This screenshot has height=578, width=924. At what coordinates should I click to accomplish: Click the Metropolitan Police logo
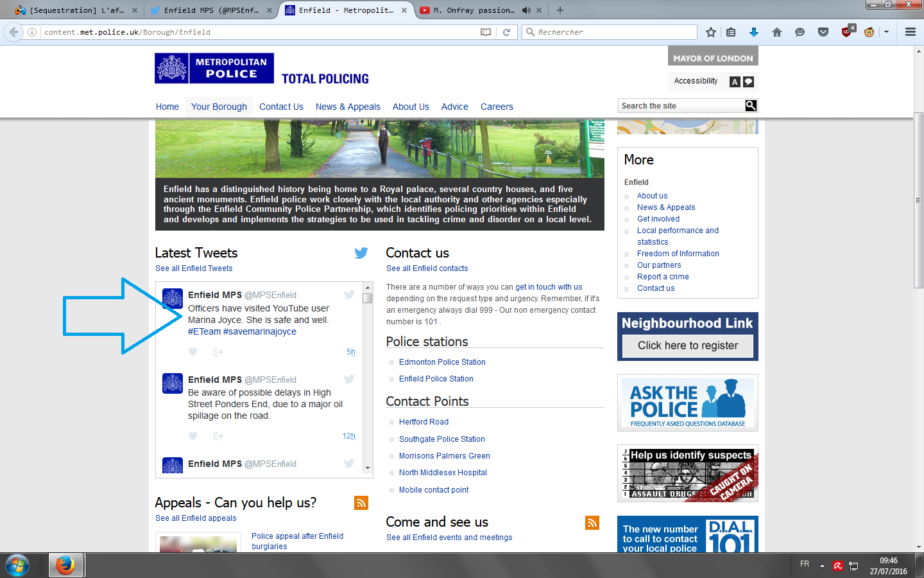(214, 68)
